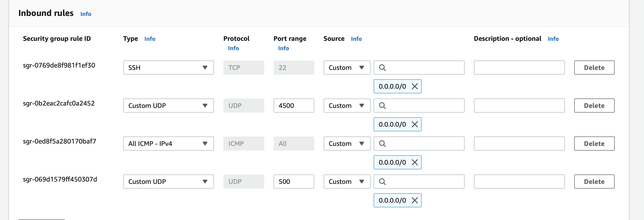This screenshot has width=644, height=220.
Task: Remove 0.0.0.0/0 source from SSH rule
Action: [x=415, y=86]
